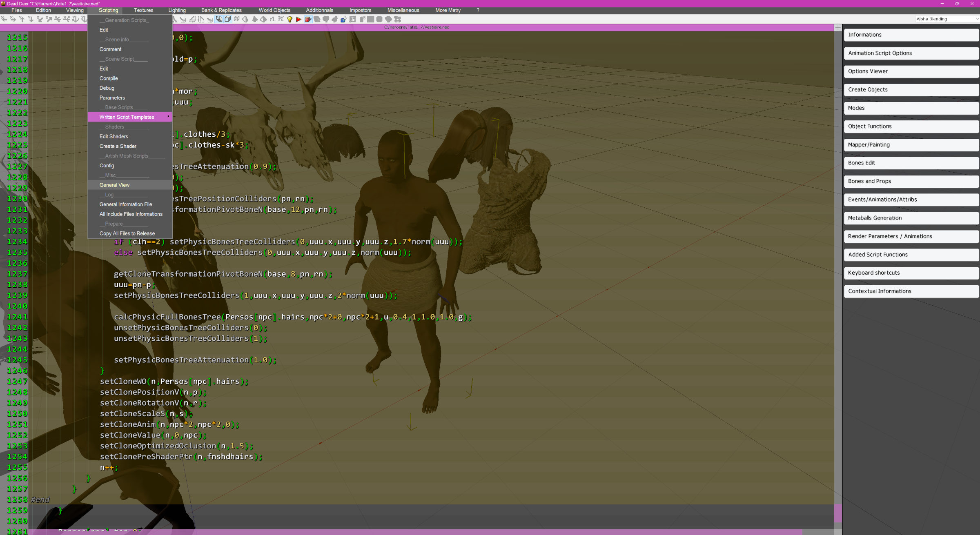Click the Events/Animations/Attribs button
Image resolution: width=980 pixels, height=535 pixels.
click(911, 200)
